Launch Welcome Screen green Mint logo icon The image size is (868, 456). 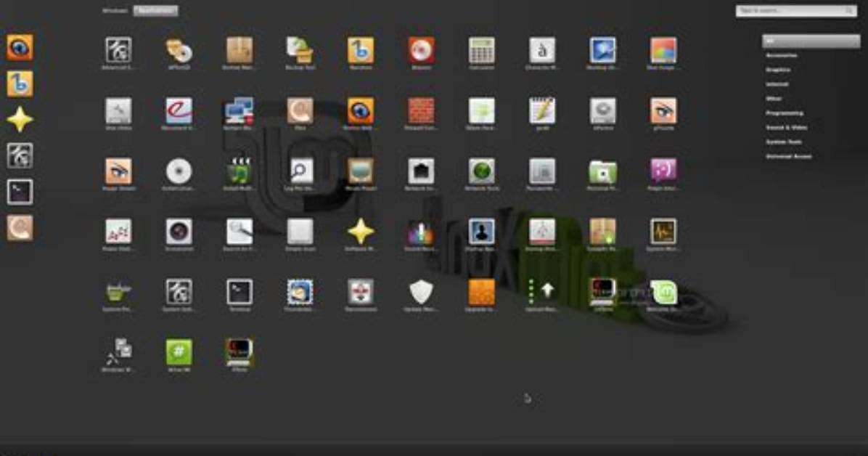click(x=663, y=292)
